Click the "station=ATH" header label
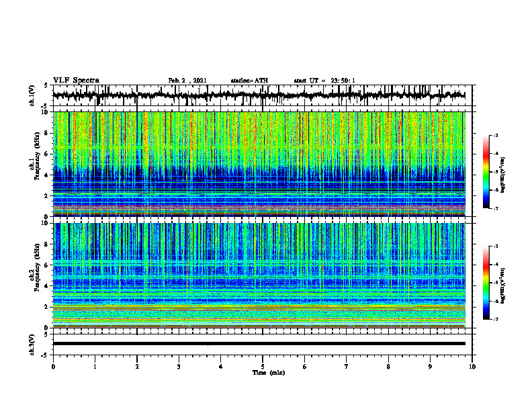The width and height of the screenshot is (532, 411). point(249,81)
